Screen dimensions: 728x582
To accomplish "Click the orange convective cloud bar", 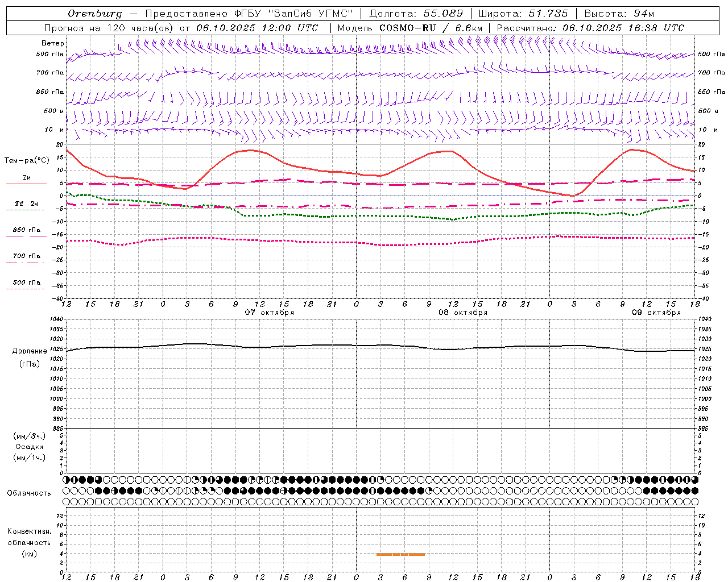I will coord(400,554).
